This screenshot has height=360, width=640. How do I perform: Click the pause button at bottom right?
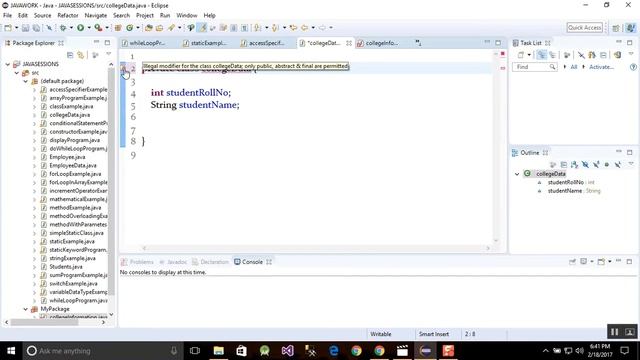click(615, 332)
